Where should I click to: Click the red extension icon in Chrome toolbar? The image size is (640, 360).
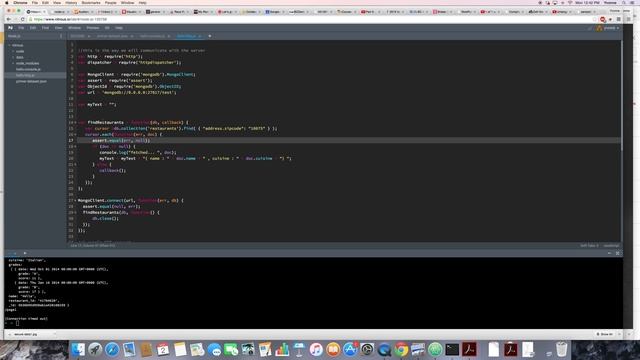coord(603,19)
